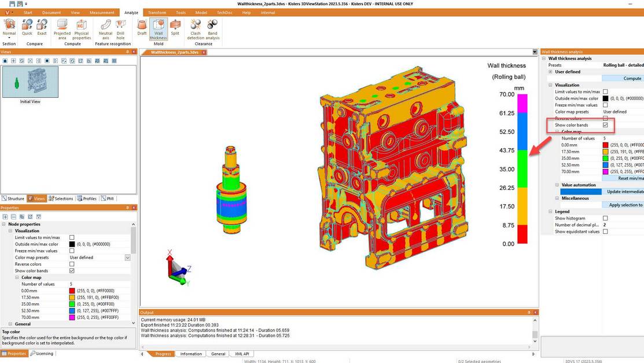Close the Properties panel
644x363 pixels.
[134, 208]
